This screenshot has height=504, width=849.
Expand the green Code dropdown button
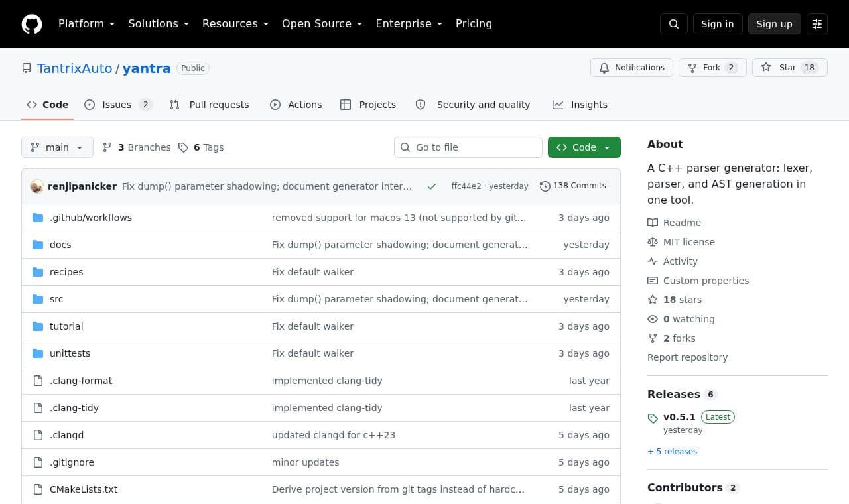[x=584, y=147]
